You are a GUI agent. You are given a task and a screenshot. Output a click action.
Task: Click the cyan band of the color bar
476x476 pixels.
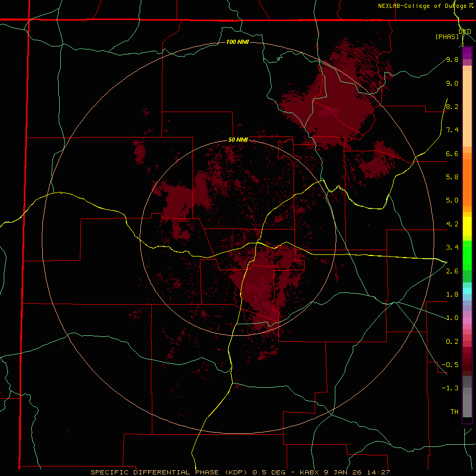coord(467,290)
